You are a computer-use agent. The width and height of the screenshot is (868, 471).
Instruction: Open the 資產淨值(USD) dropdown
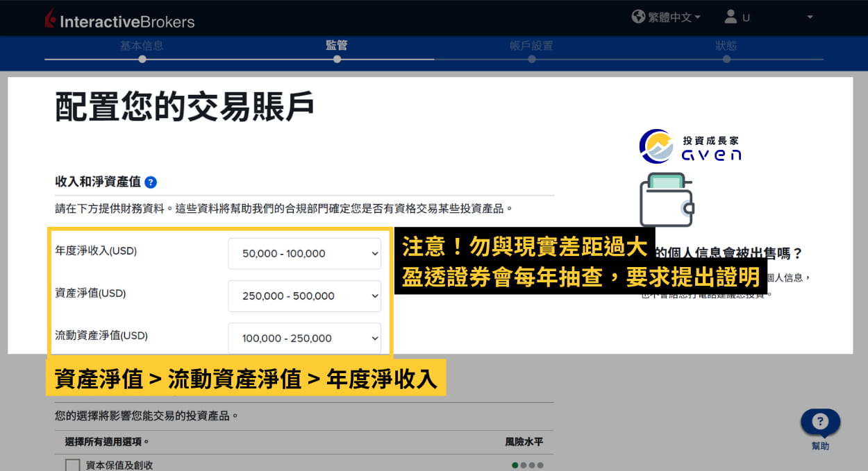click(304, 296)
